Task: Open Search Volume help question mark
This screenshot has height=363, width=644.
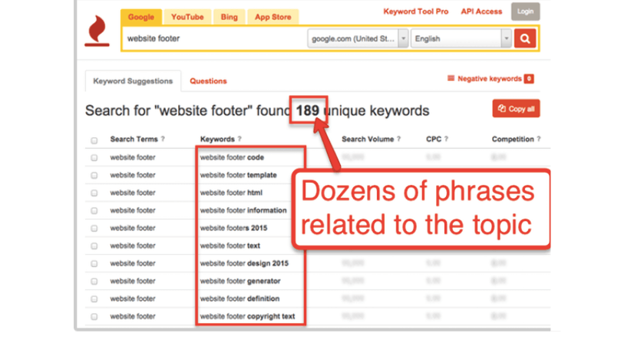Action: click(398, 139)
